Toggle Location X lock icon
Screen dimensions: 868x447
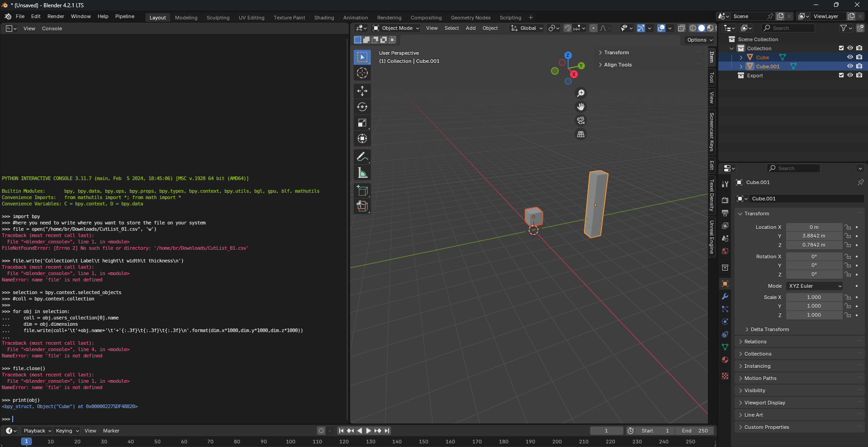pyautogui.click(x=848, y=227)
